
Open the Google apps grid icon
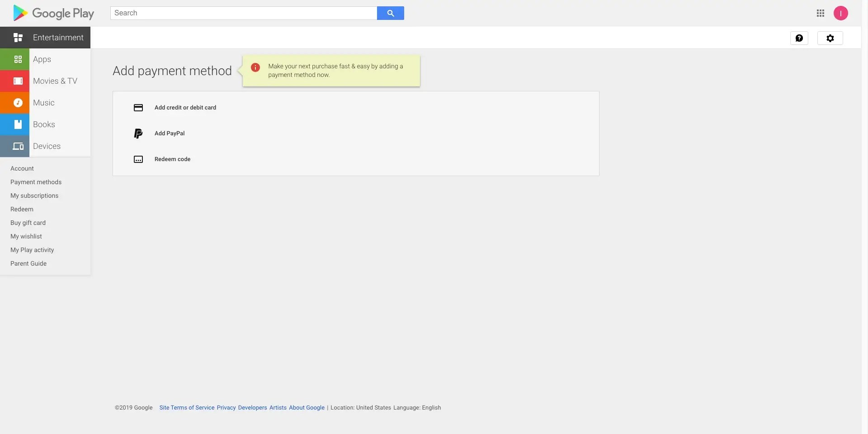tap(821, 13)
